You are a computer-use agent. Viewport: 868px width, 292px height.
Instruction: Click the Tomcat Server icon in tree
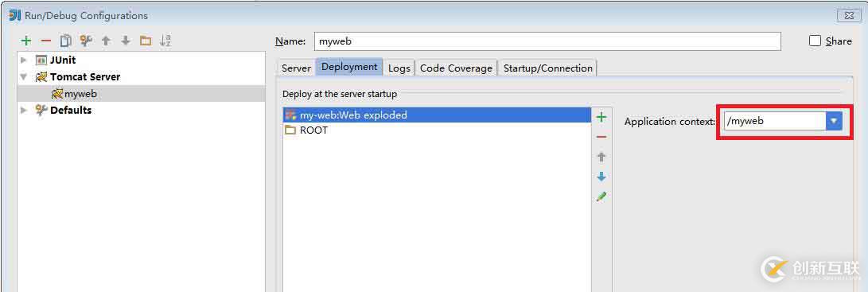(41, 77)
